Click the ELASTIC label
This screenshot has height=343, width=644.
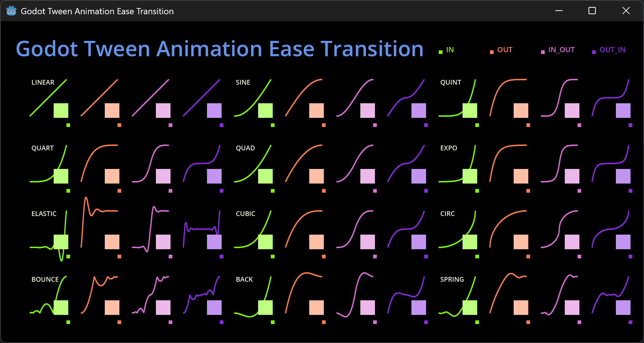44,214
